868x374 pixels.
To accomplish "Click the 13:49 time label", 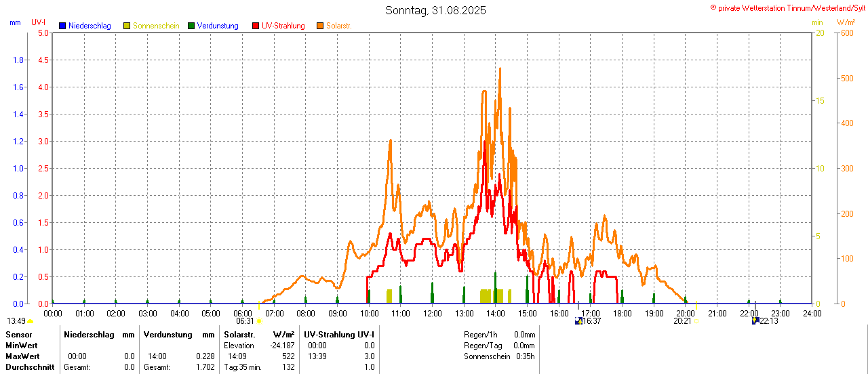I will pos(16,321).
